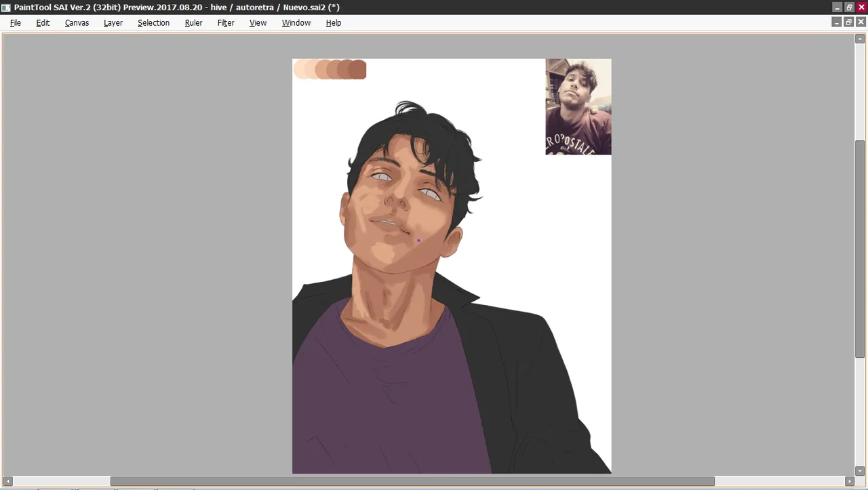Open the Selection menu
The height and width of the screenshot is (490, 868).
pyautogui.click(x=153, y=22)
